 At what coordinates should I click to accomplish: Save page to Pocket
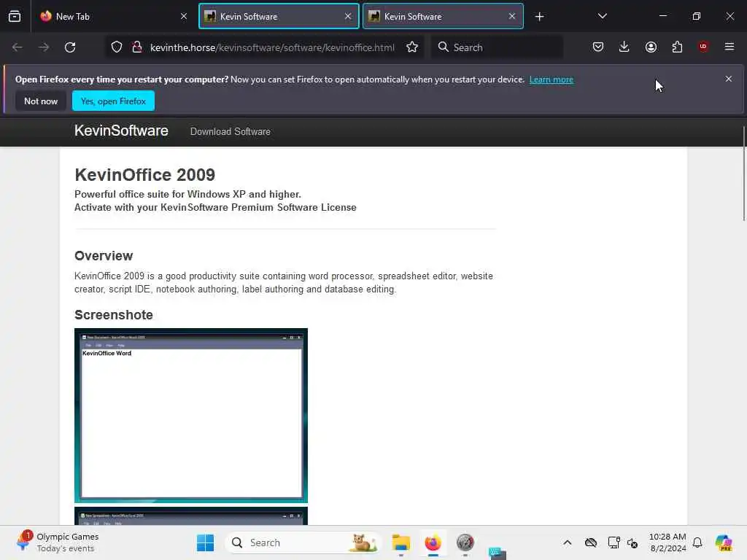click(598, 47)
